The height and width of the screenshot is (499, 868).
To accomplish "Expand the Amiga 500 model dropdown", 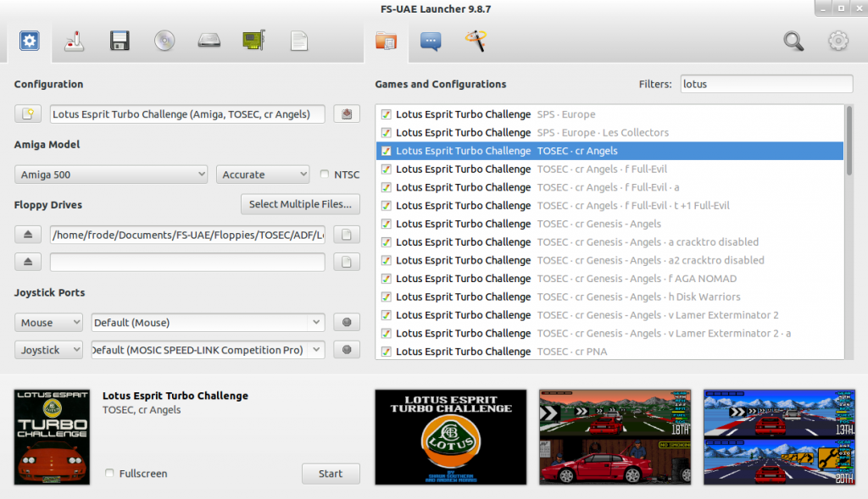I will [111, 175].
